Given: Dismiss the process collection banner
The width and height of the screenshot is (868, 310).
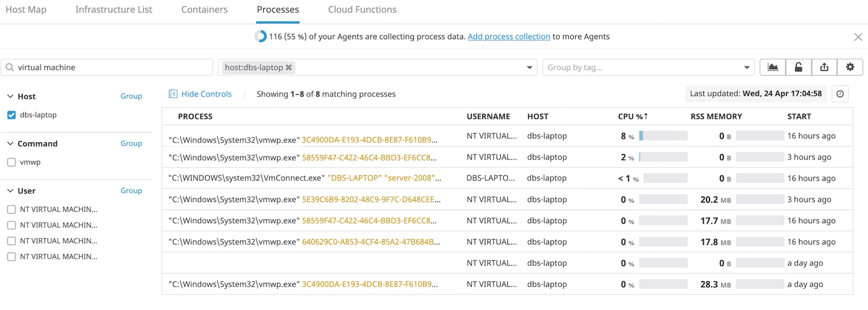Looking at the screenshot, I should [x=858, y=37].
